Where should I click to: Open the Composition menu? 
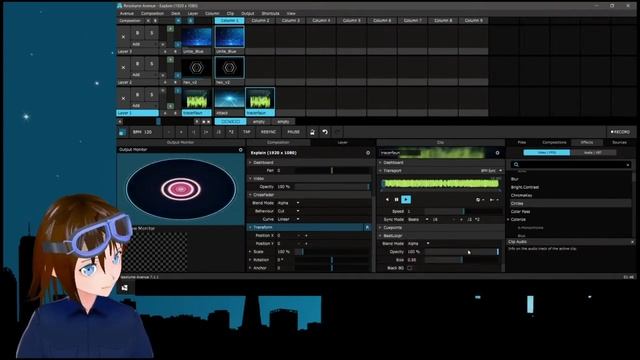(x=152, y=13)
